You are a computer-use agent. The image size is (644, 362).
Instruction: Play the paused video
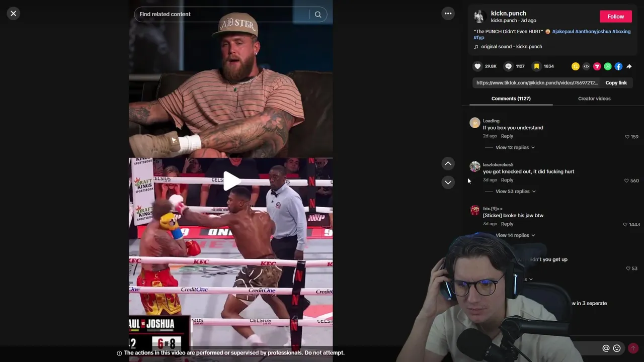[x=231, y=181]
